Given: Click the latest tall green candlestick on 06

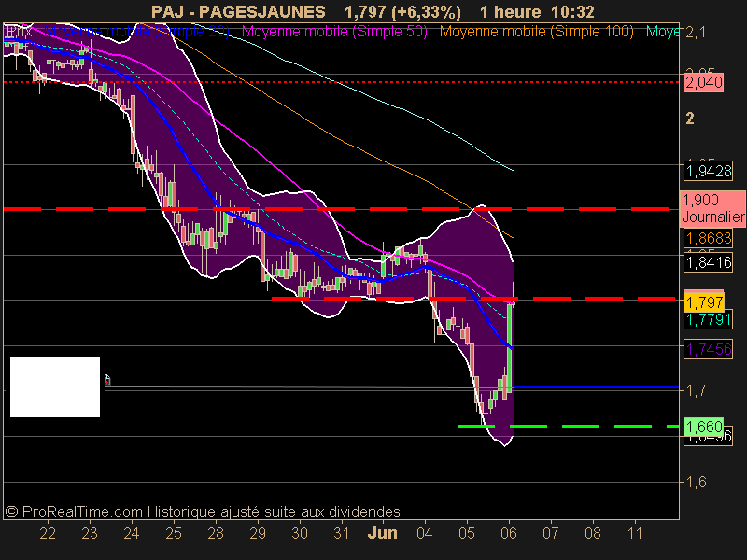Looking at the screenshot, I should [x=510, y=347].
